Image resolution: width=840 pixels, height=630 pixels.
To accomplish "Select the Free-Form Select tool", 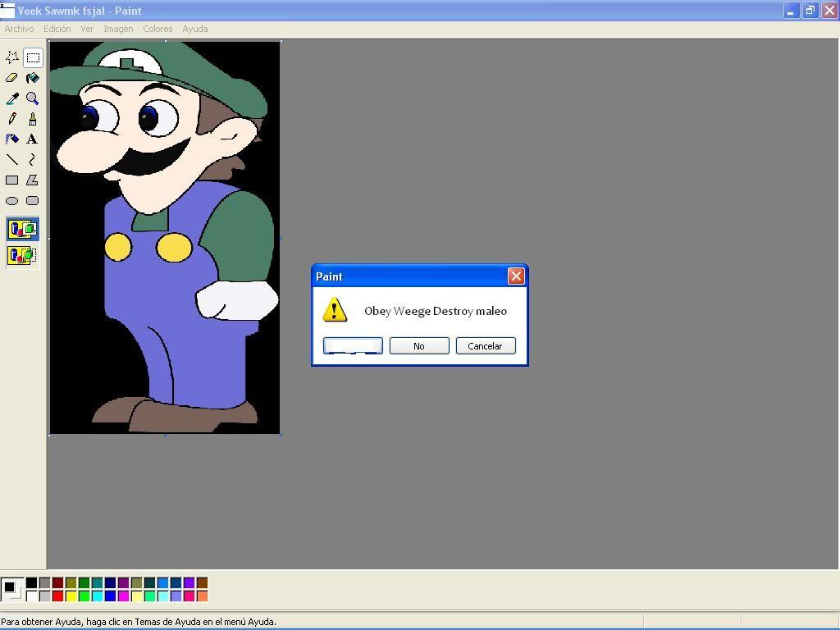I will pos(12,57).
